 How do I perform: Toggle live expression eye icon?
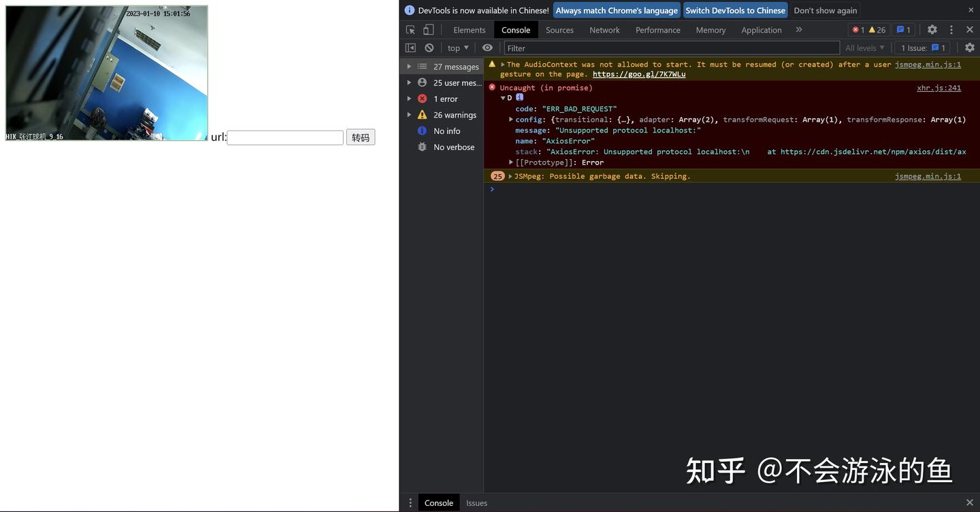(487, 48)
